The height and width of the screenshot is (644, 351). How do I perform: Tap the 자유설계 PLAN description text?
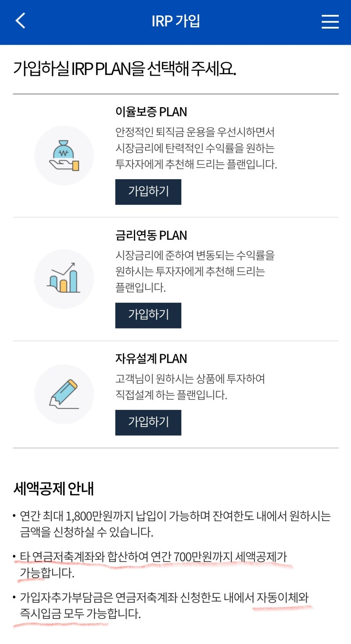[x=190, y=387]
